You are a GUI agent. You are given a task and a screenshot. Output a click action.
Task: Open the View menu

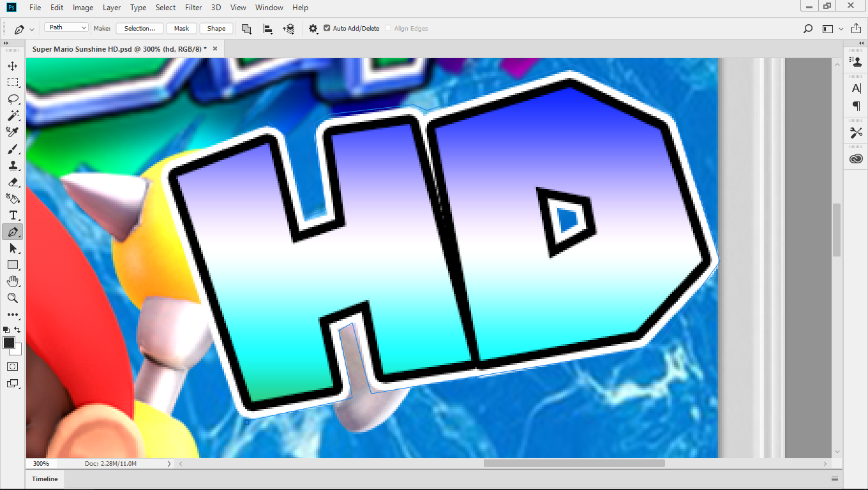[x=238, y=8]
